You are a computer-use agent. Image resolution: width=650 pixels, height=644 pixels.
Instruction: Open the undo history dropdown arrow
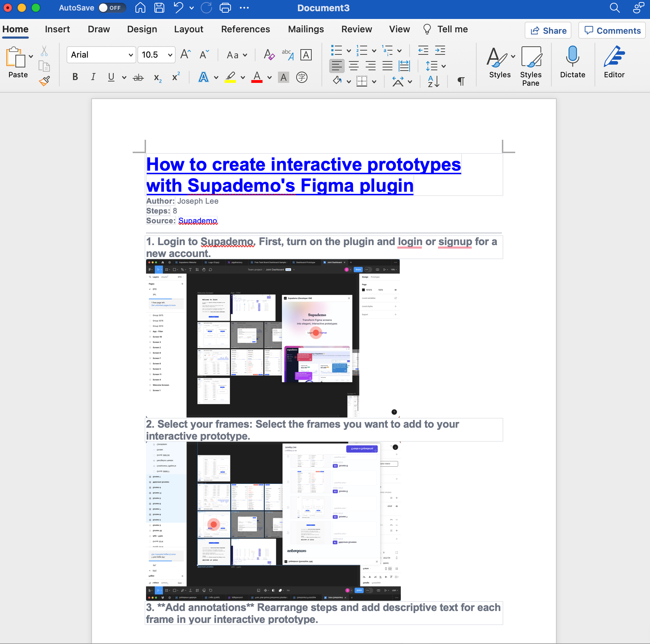click(x=192, y=8)
